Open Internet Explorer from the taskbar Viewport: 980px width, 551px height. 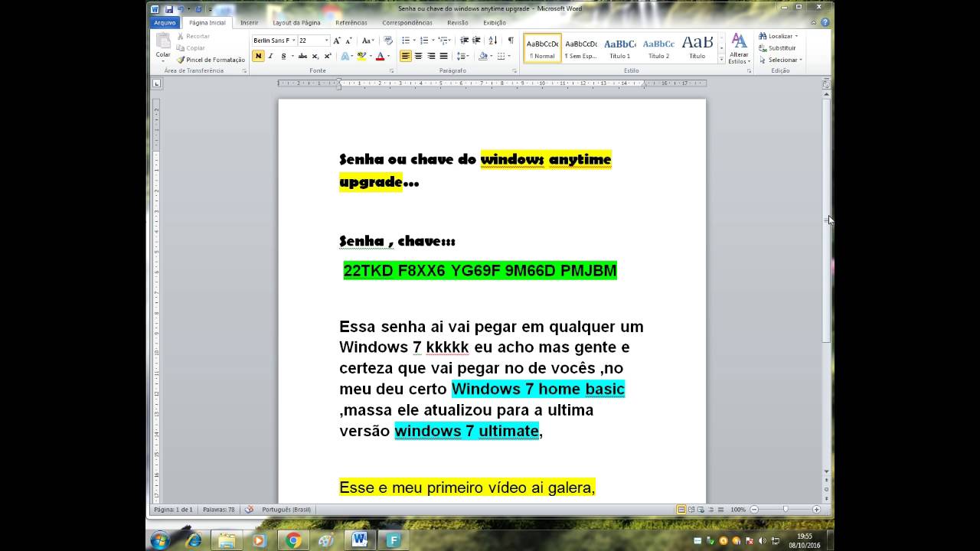[x=194, y=540]
